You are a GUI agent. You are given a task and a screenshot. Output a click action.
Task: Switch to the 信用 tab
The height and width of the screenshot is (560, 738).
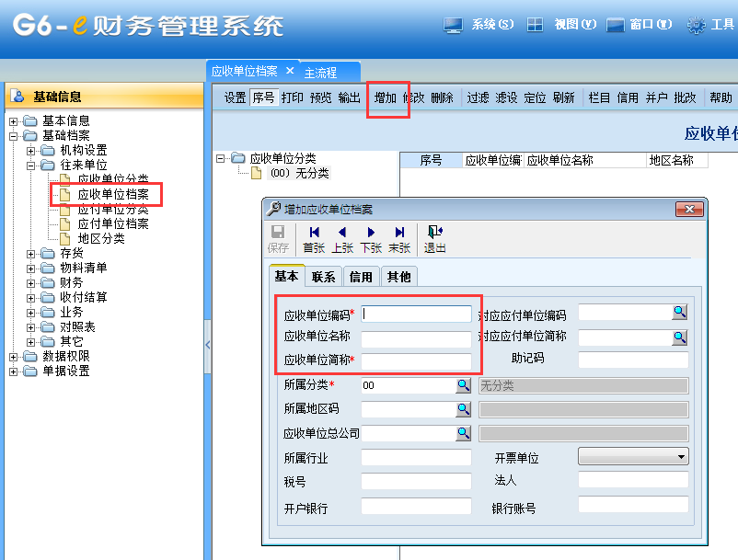[361, 277]
